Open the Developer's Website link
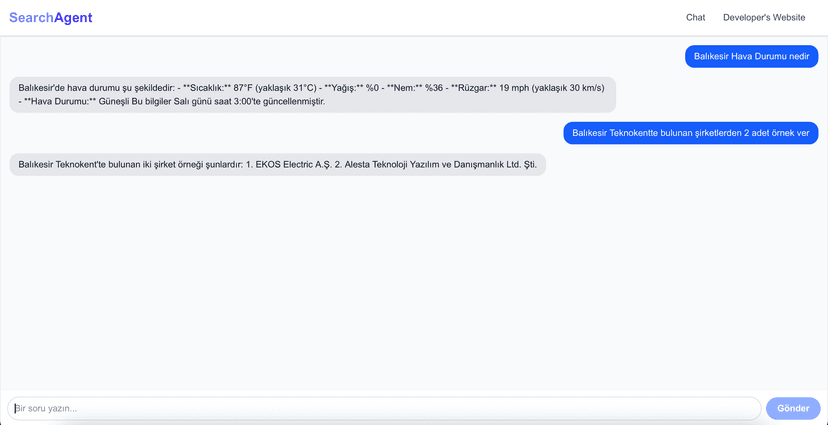This screenshot has height=425, width=828. pos(764,18)
